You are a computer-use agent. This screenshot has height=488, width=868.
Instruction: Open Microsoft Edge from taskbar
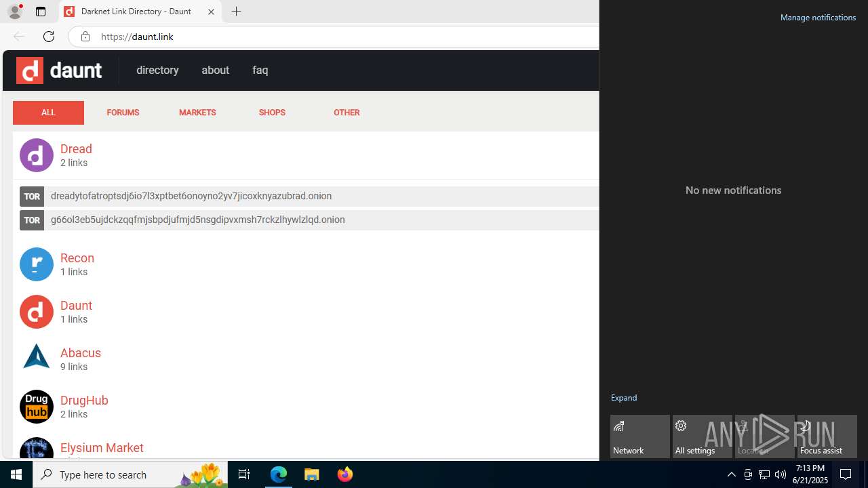click(x=279, y=474)
